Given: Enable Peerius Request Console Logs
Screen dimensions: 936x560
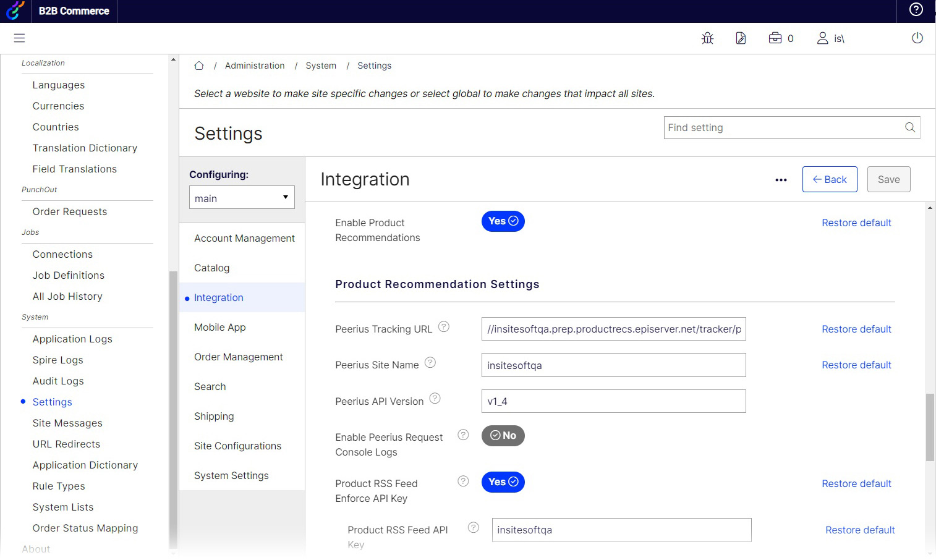Looking at the screenshot, I should click(503, 435).
